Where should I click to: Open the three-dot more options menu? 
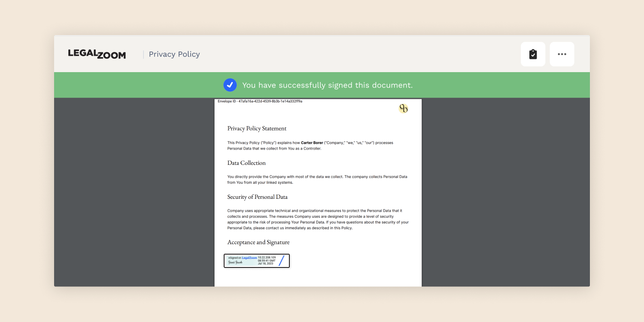click(562, 54)
